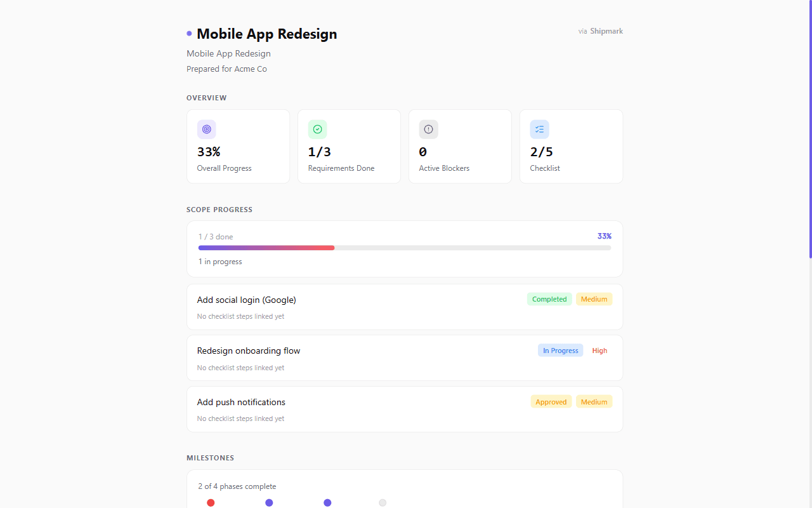Click the 0 blockers count
Viewport: 812px width, 508px height.
click(x=423, y=152)
